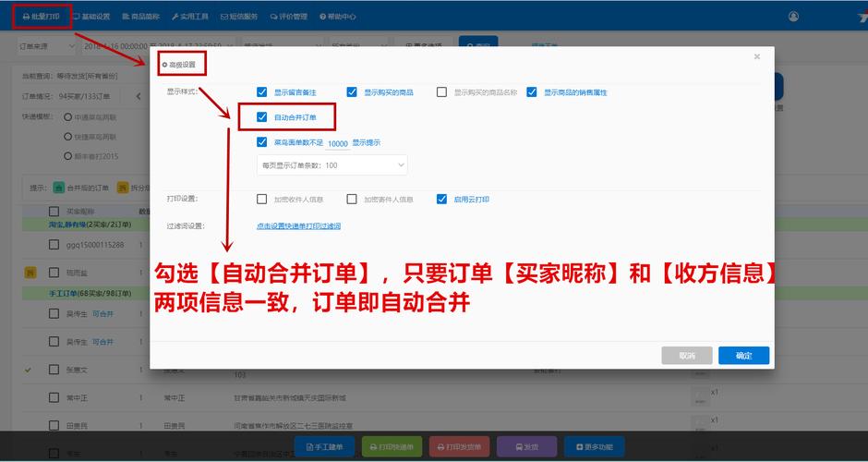Viewport: 868px width, 462px height.
Task: Open the 评价管理 menu item
Action: (288, 17)
